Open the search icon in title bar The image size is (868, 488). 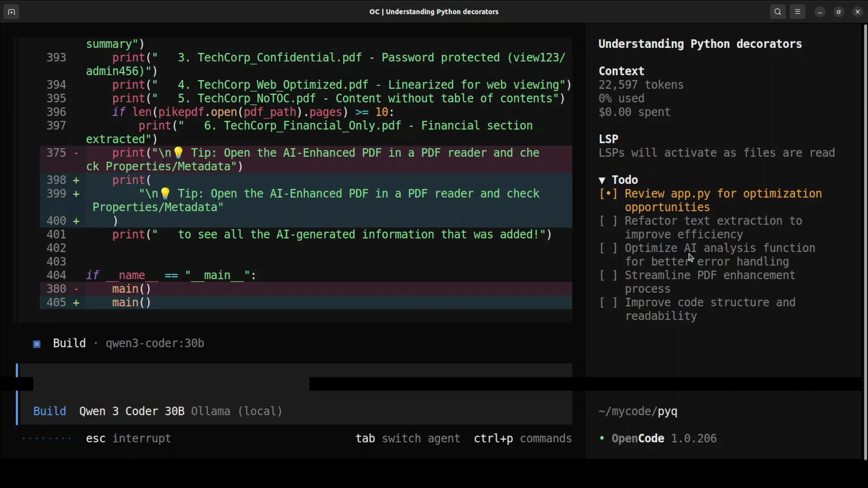(778, 12)
